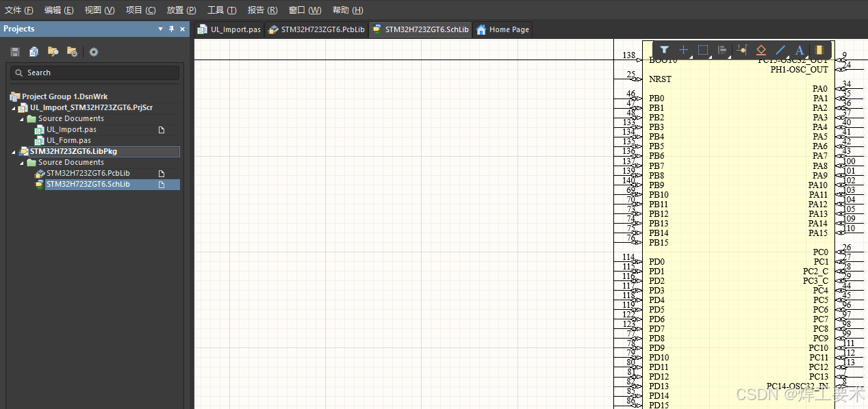Click the PD0 pin label
868x409 pixels.
click(656, 262)
